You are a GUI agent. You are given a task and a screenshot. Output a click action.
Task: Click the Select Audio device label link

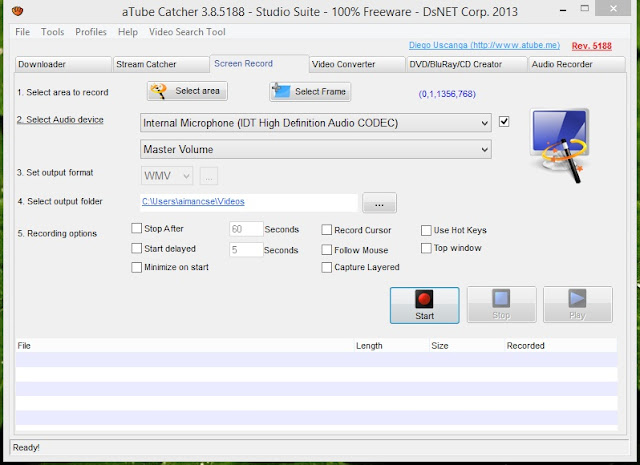click(60, 120)
